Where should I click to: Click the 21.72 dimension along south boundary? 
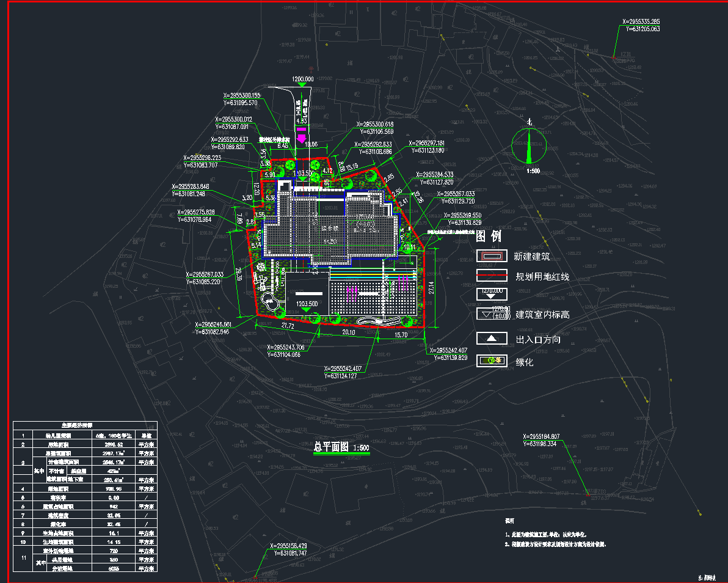(287, 327)
